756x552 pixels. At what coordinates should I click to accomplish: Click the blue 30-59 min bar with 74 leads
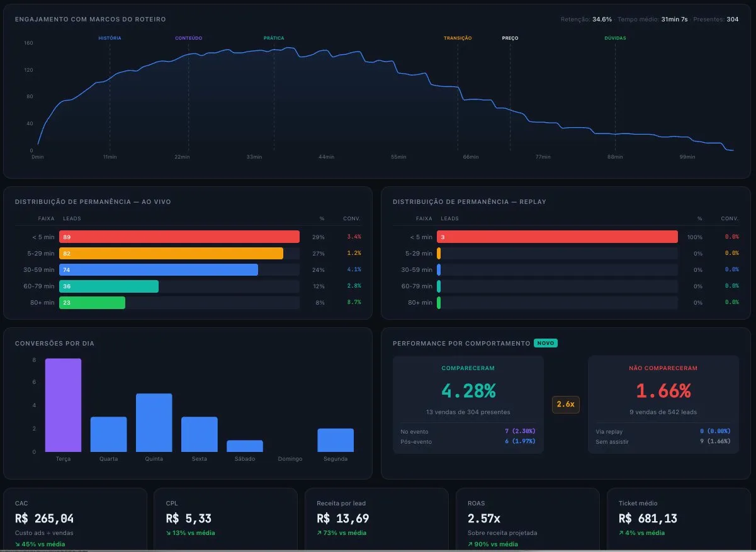point(159,269)
